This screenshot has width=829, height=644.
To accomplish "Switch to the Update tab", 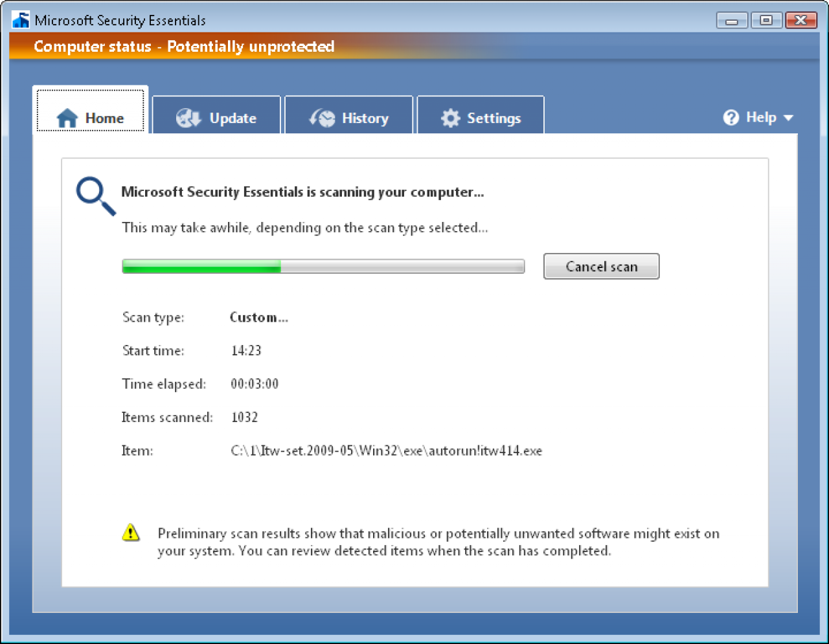I will [216, 115].
